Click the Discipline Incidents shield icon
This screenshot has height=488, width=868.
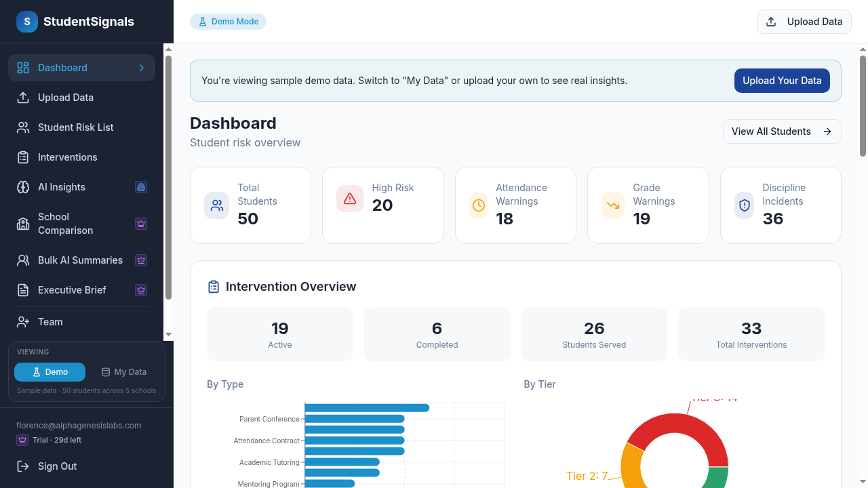coord(745,205)
